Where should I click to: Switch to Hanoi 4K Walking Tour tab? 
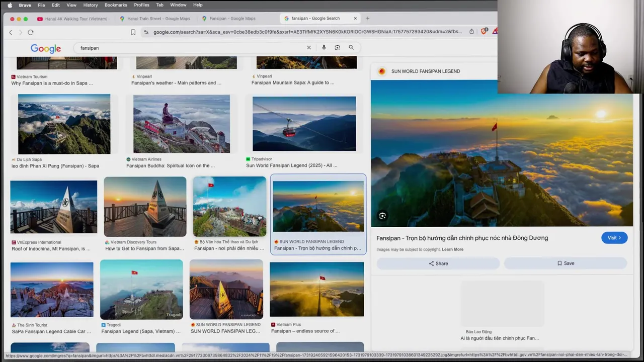[x=72, y=19]
